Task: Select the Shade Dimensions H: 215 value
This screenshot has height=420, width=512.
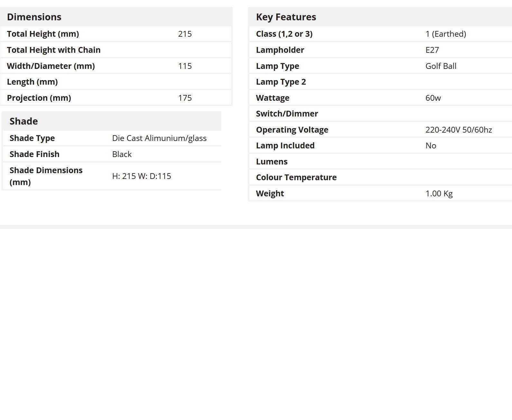Action: click(x=142, y=176)
